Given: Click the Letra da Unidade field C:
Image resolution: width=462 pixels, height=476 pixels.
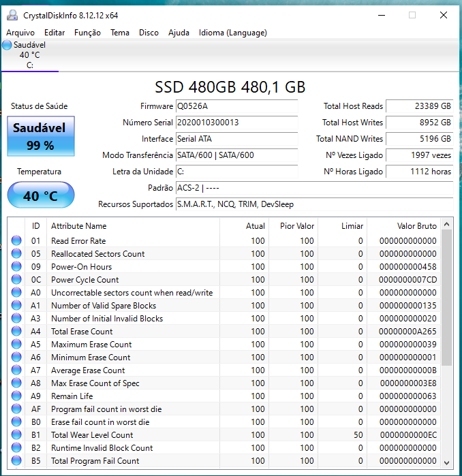Looking at the screenshot, I should point(236,172).
